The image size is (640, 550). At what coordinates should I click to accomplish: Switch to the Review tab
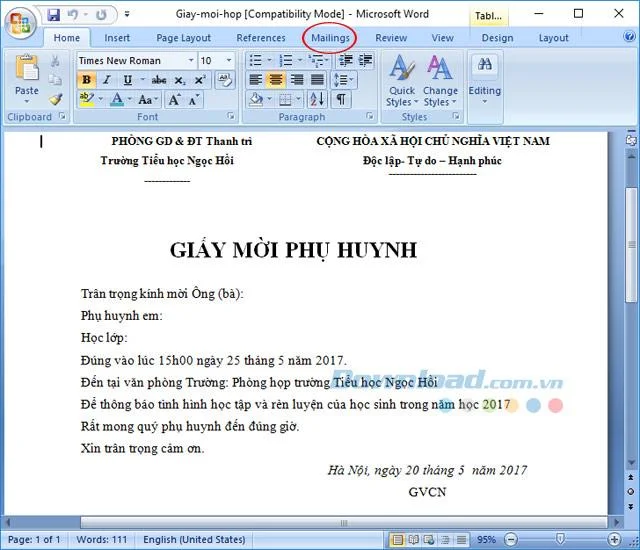coord(391,38)
